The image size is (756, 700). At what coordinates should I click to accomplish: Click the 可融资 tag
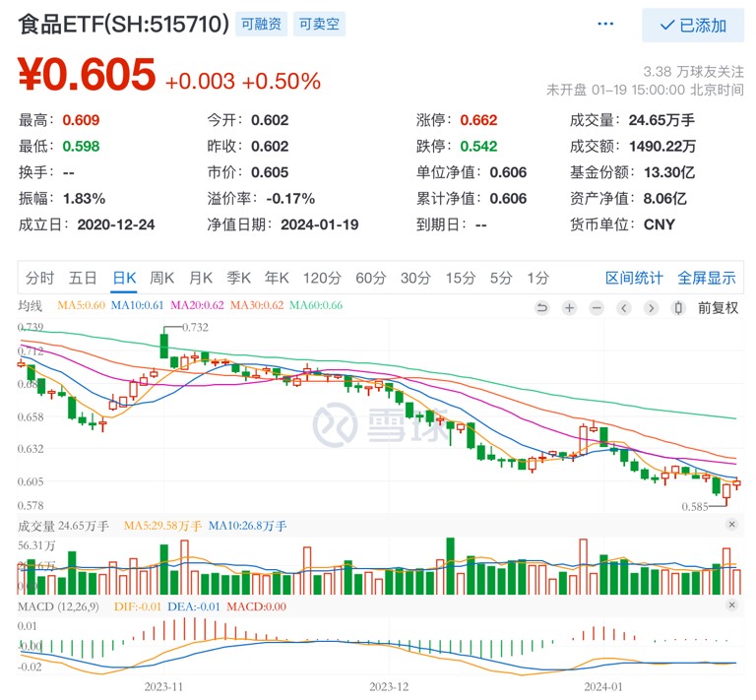coord(261,24)
